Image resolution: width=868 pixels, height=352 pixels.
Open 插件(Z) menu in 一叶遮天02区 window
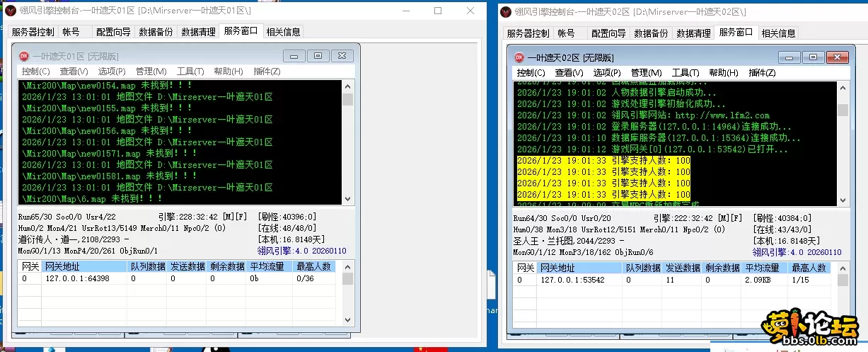tap(762, 73)
